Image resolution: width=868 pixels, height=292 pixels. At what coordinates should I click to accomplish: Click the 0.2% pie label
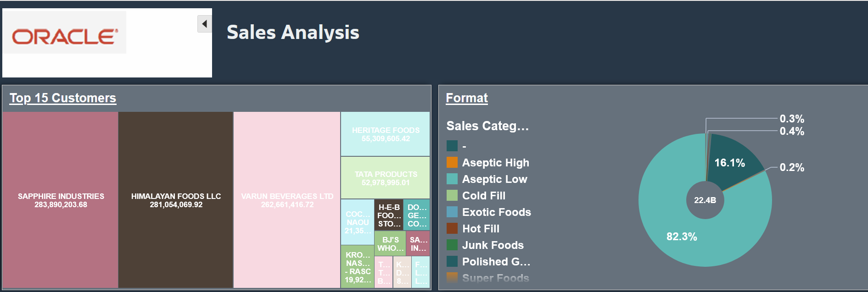click(x=792, y=167)
